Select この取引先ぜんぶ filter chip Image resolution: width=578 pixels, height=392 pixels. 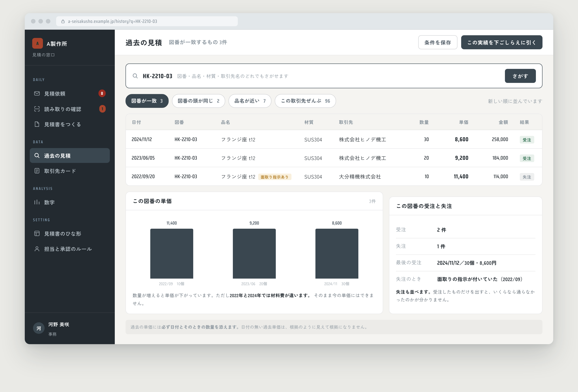coord(306,101)
